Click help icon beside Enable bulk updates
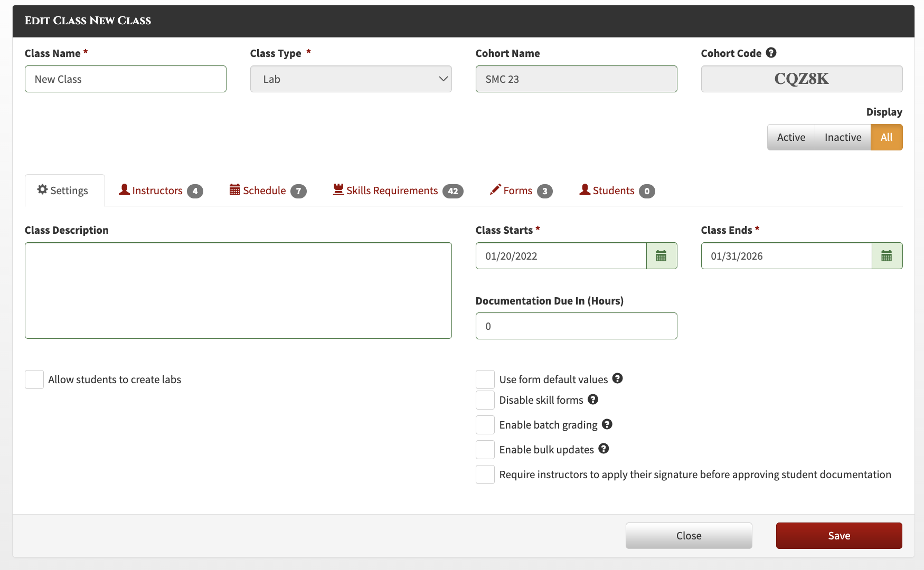The image size is (924, 570). point(604,449)
